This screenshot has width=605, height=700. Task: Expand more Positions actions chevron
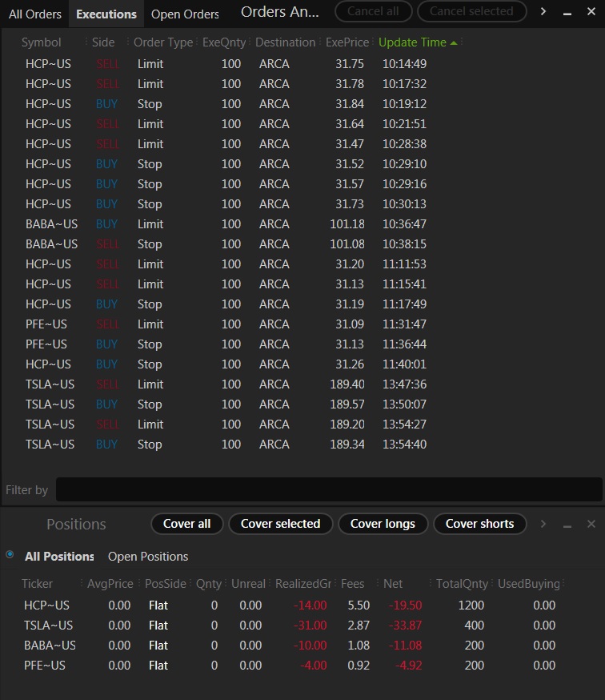tap(543, 524)
